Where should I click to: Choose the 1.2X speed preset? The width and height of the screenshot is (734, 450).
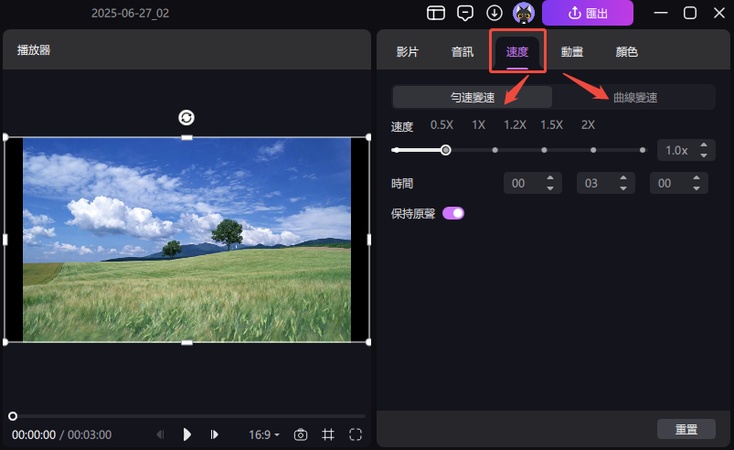pos(515,125)
